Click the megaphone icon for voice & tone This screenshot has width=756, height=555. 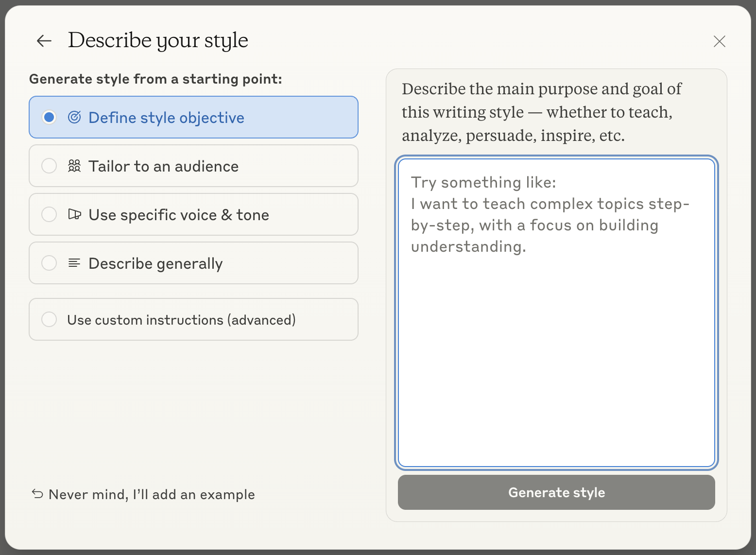[x=74, y=214]
